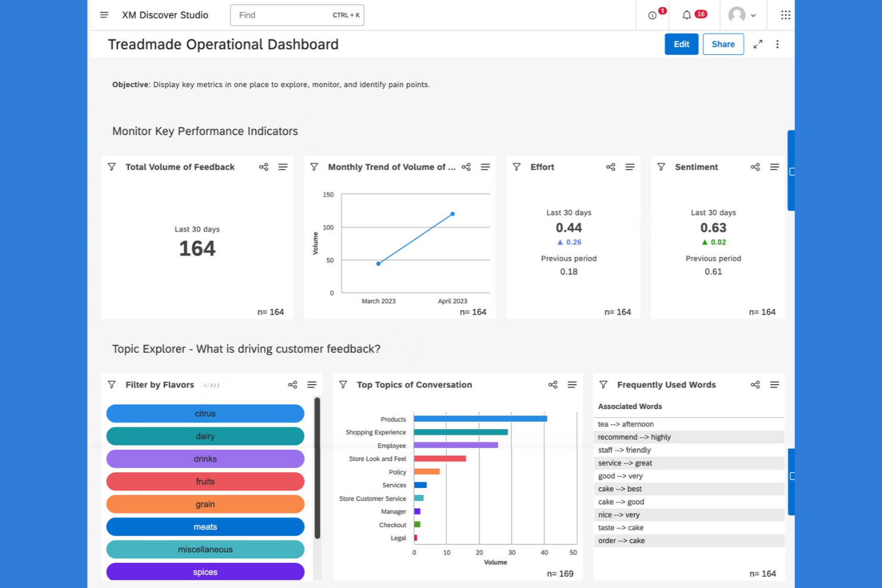Open the Frequently Used Words widget options
The image size is (882, 588).
tap(775, 385)
